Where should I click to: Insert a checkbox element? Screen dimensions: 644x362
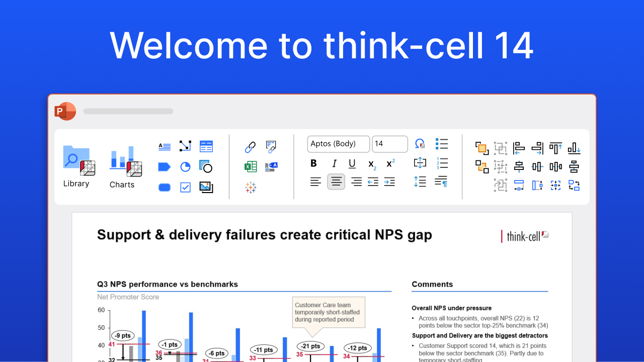click(185, 187)
